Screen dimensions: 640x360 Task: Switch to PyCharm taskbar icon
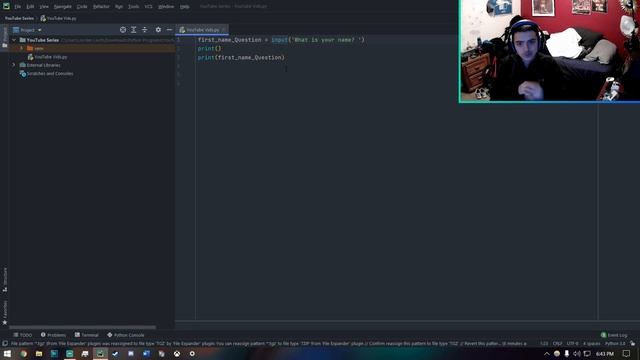(100, 354)
